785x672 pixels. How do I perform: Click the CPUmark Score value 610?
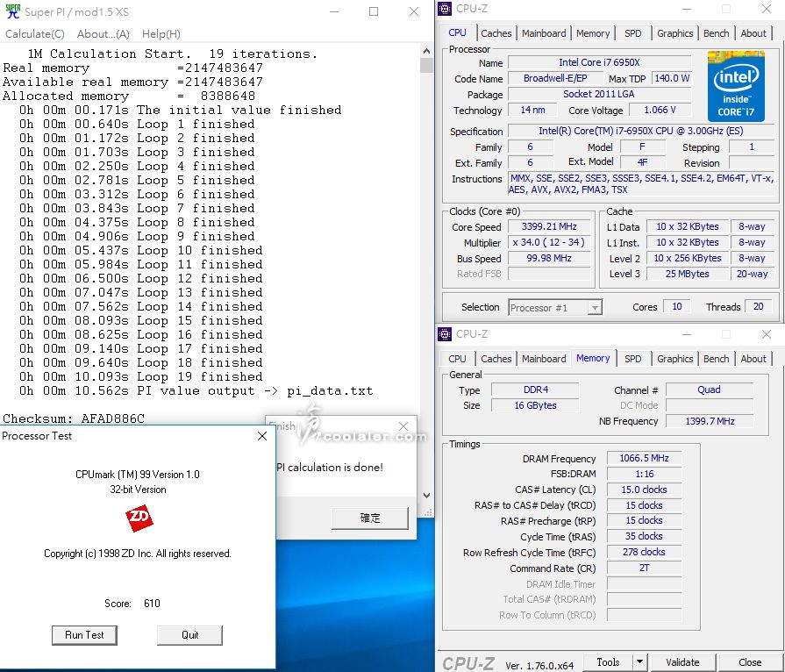click(152, 604)
